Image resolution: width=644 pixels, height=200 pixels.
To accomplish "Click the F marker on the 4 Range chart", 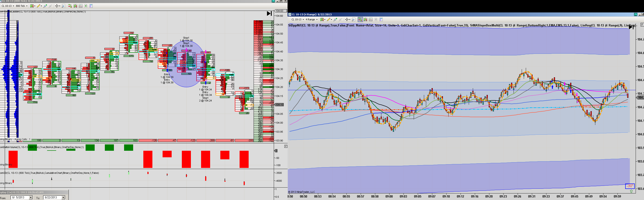I will tap(642, 25).
